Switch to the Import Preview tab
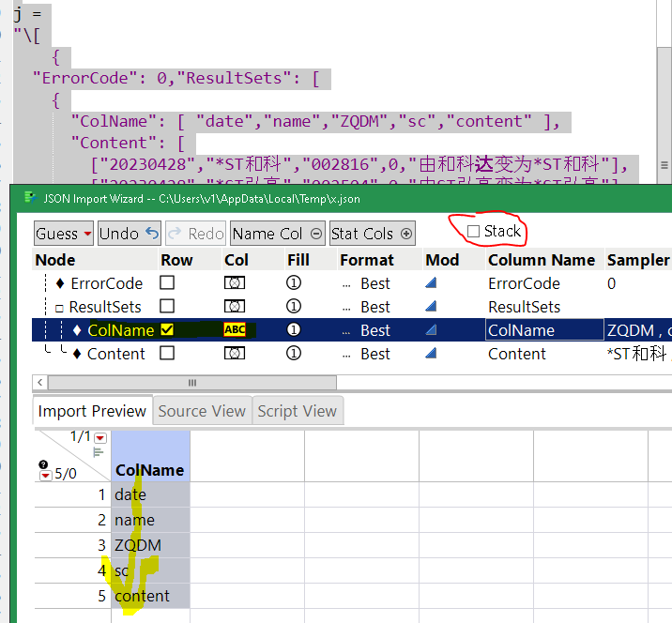Image resolution: width=672 pixels, height=623 pixels. pos(92,411)
